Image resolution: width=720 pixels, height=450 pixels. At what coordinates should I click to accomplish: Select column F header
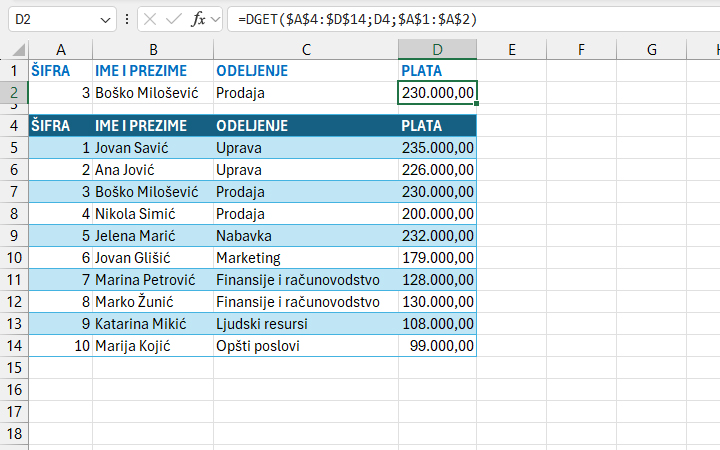581,49
